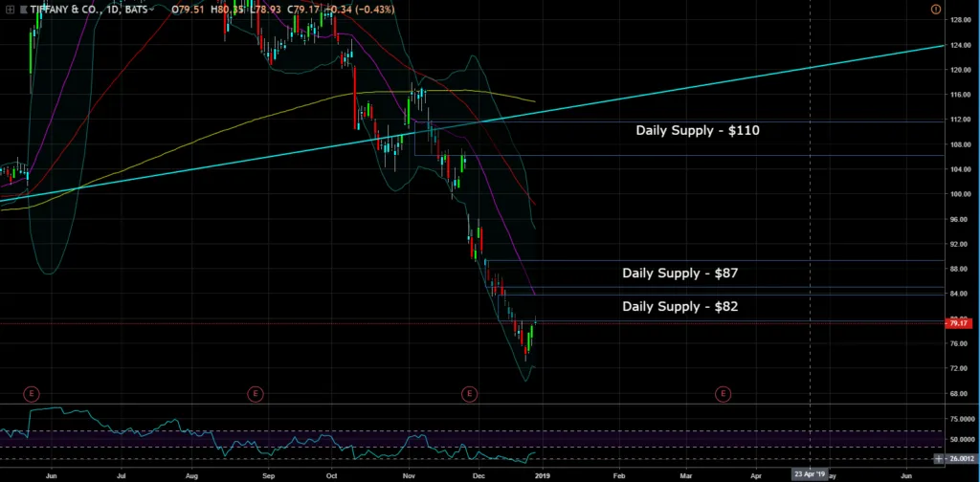This screenshot has height=482, width=980.
Task: Click the square layout icon before the symbol name
Action: [x=9, y=9]
